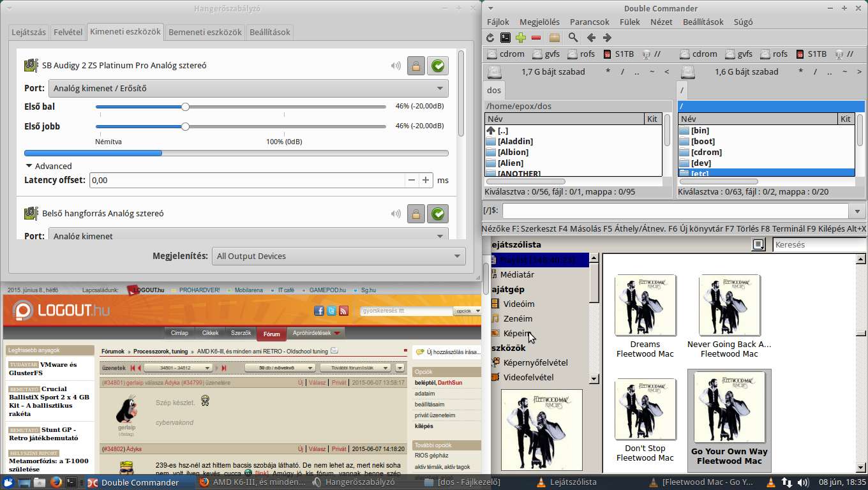Switch to the Beállítások tab in volume control

(x=269, y=32)
